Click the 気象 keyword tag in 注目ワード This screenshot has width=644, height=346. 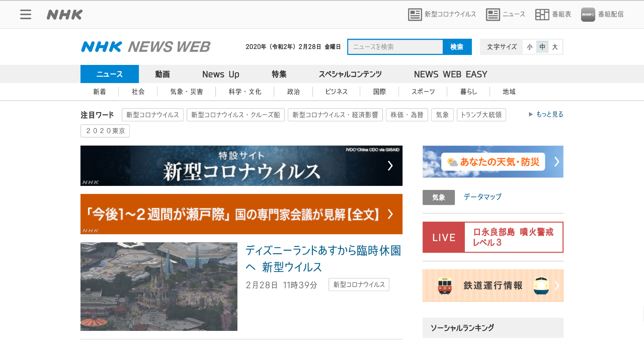pyautogui.click(x=442, y=115)
